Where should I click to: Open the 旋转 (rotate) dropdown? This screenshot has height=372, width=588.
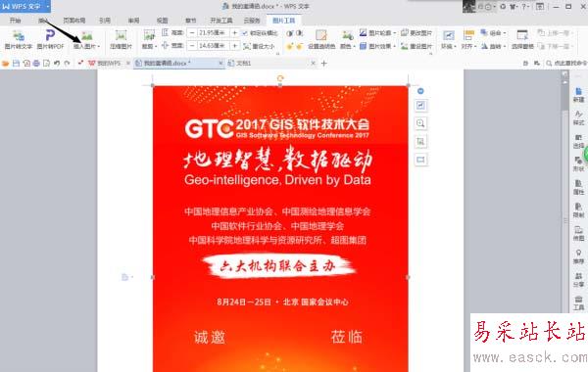[x=494, y=46]
